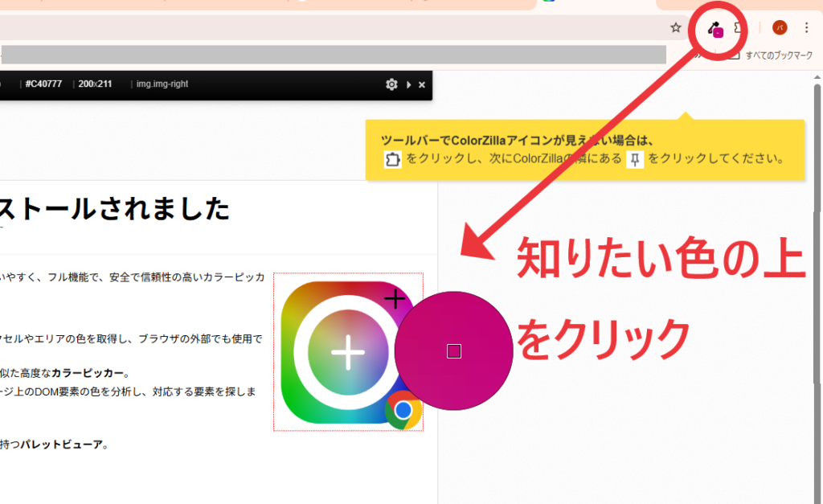Click the white plus in logo center
The image size is (823, 504).
348,353
